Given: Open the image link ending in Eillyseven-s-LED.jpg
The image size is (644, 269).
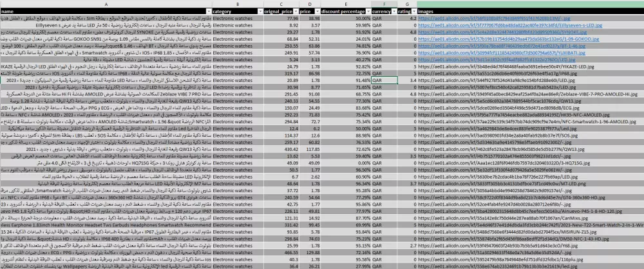Looking at the screenshot, I should [x=510, y=25].
